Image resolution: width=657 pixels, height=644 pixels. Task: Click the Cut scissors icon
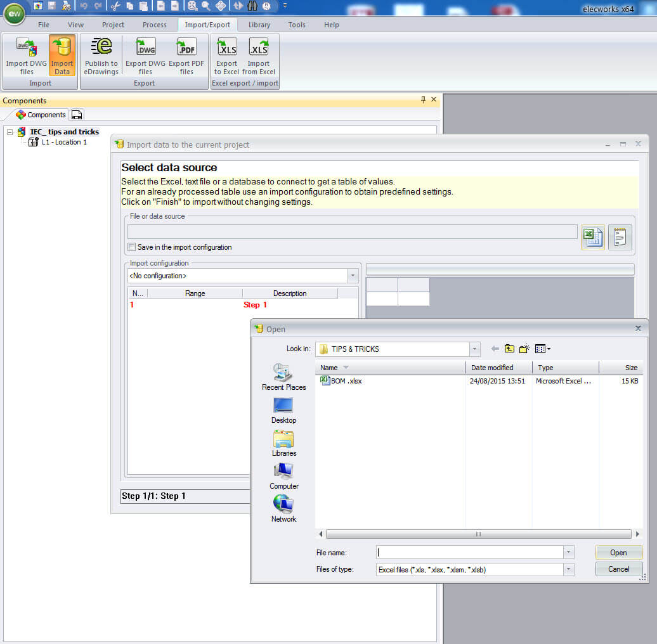click(115, 6)
